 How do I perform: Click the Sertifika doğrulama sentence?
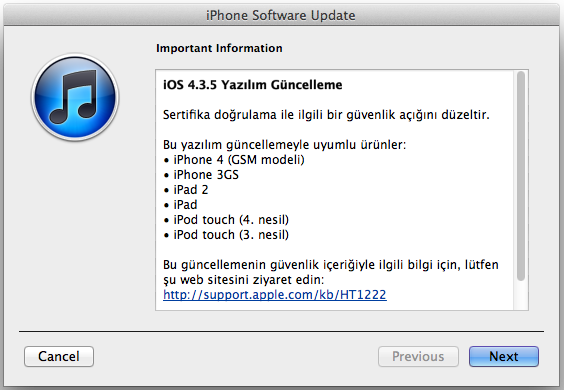tap(326, 114)
